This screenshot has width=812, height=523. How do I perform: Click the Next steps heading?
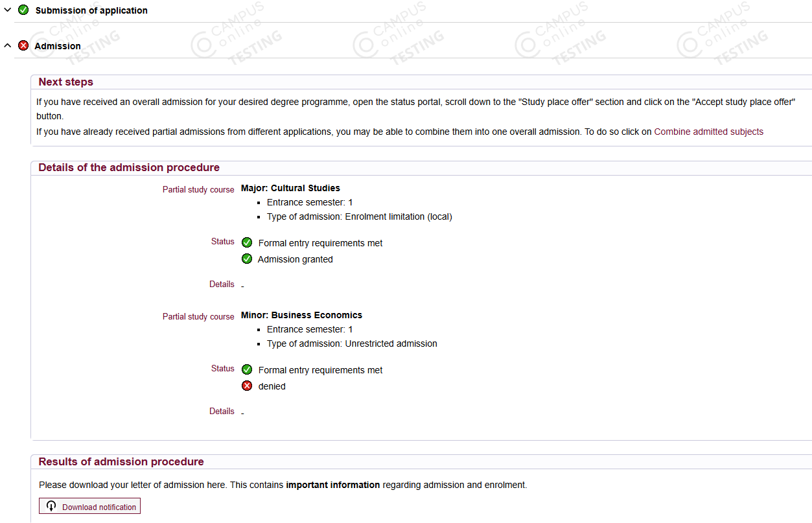66,82
